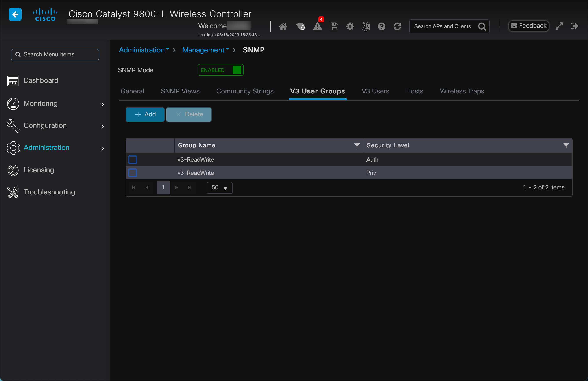Open the alerts warning icon showing 4 notifications
The image size is (588, 381).
point(318,26)
